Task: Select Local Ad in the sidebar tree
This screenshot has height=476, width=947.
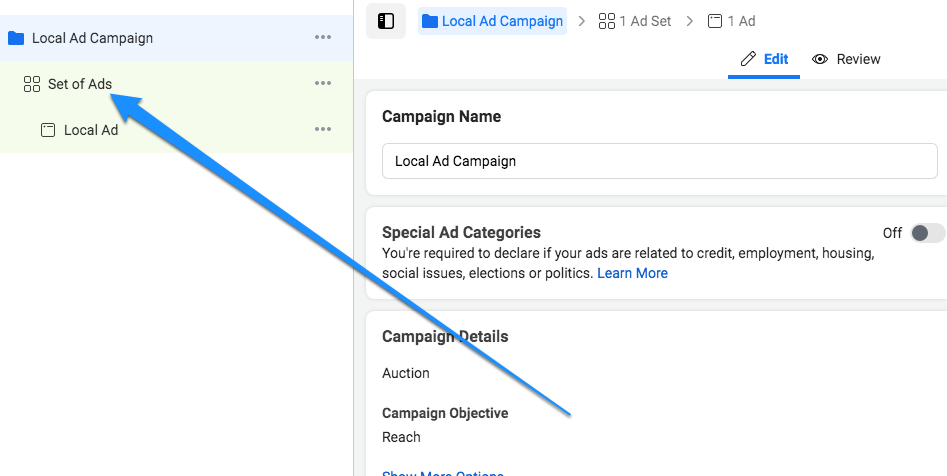Action: [x=176, y=130]
